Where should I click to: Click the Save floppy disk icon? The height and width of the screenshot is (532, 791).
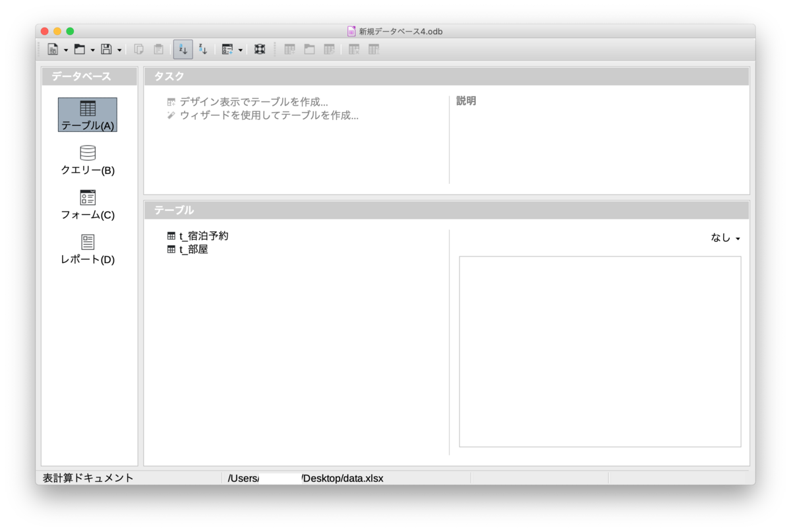(x=106, y=49)
